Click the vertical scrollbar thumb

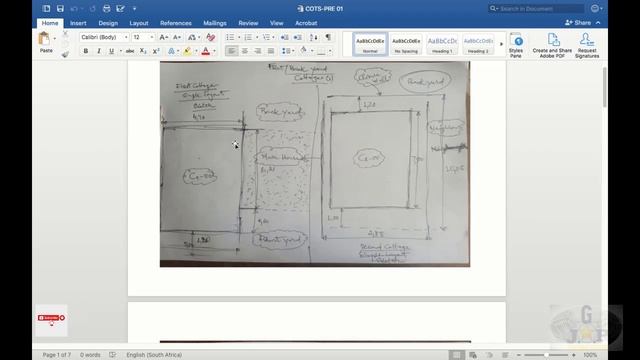click(x=604, y=87)
